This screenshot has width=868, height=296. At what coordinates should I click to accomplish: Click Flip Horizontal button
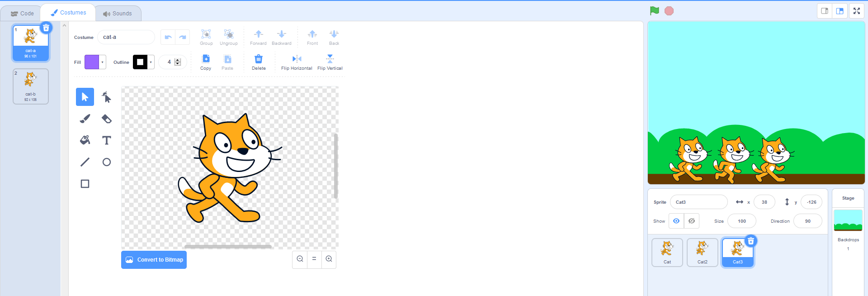tap(297, 62)
